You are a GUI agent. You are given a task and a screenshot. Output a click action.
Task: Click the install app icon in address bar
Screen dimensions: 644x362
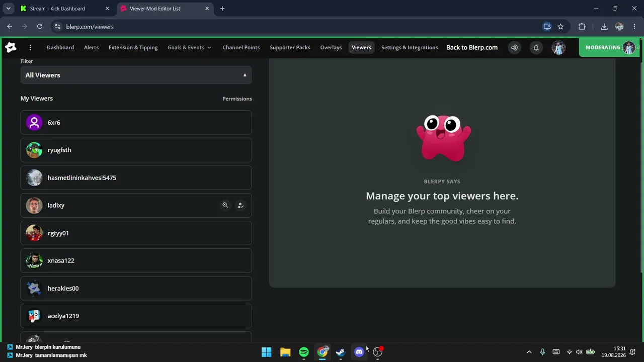tap(547, 27)
